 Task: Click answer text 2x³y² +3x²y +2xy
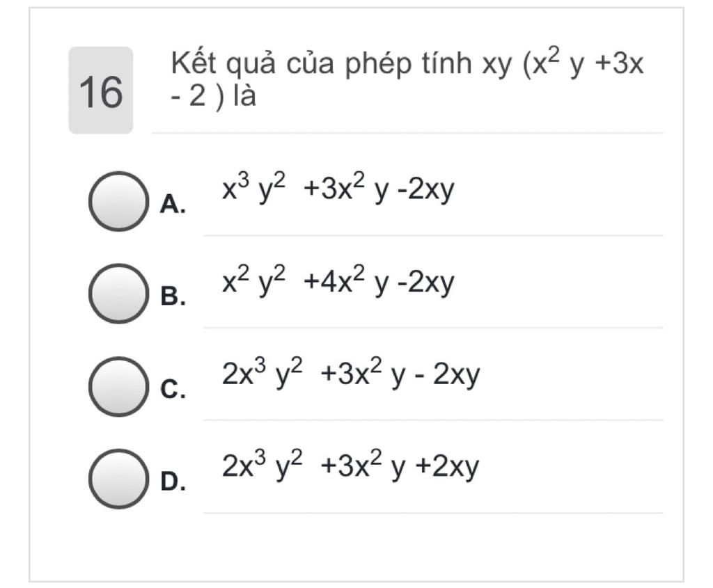(350, 466)
